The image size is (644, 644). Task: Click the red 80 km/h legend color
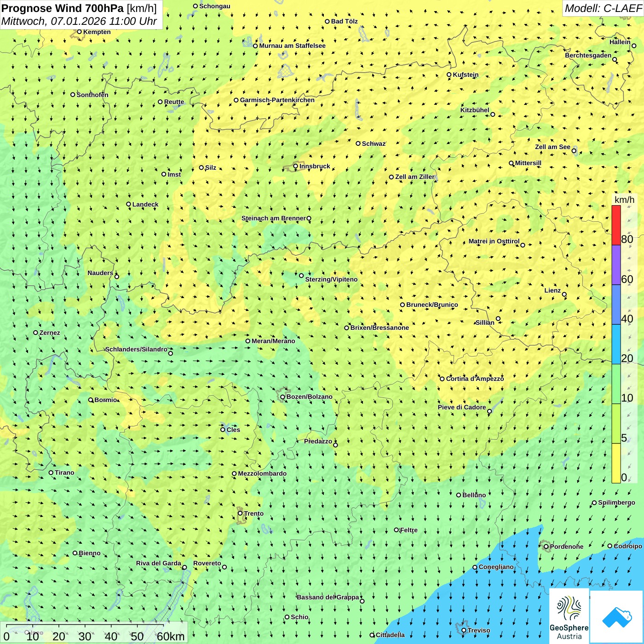pos(616,225)
